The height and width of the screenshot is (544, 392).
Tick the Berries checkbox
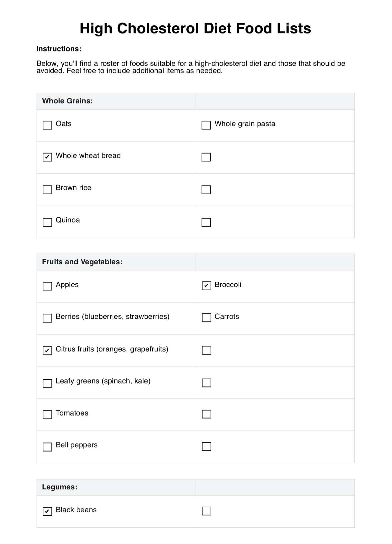(47, 318)
